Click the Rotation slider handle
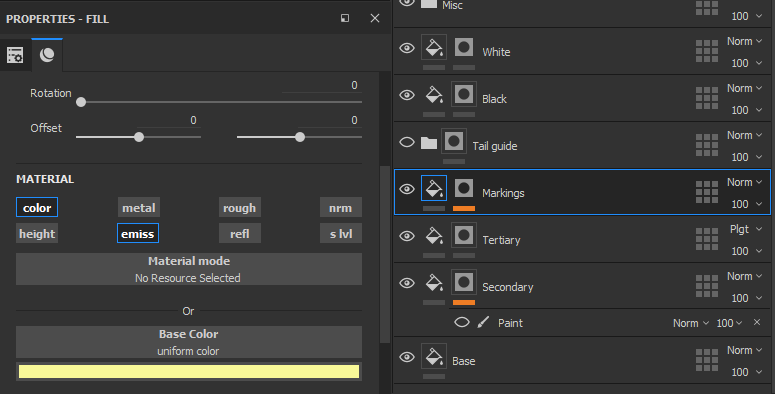 (81, 102)
